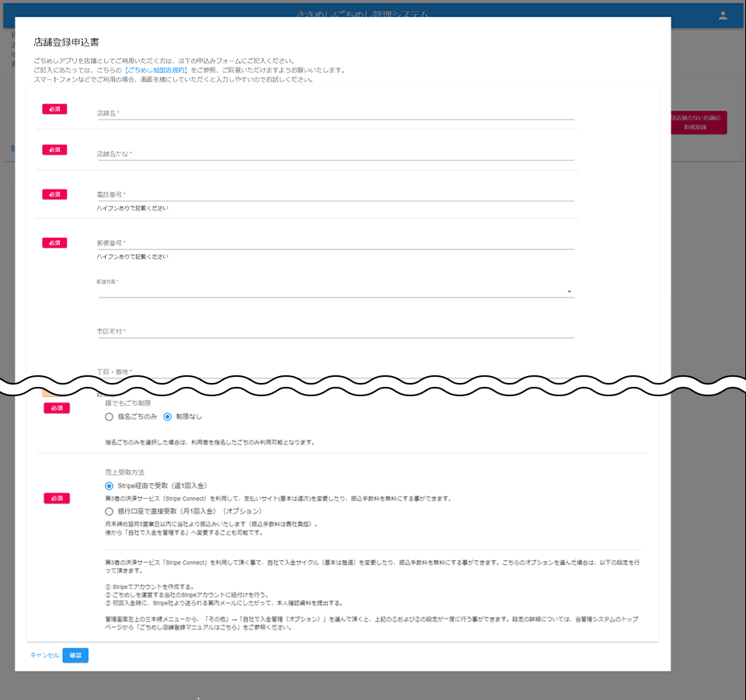Click the 誰でもごち制限 label
746x700 pixels.
pyautogui.click(x=128, y=403)
